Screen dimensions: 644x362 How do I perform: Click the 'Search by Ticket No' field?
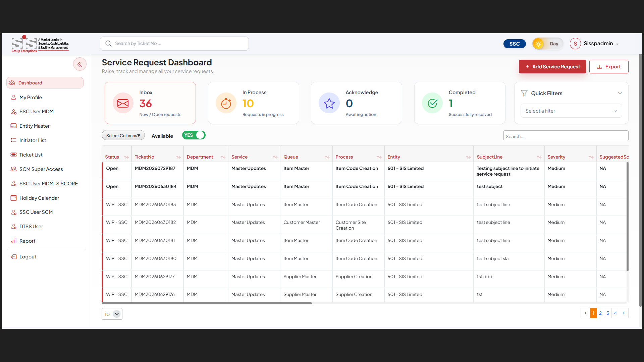coord(174,44)
